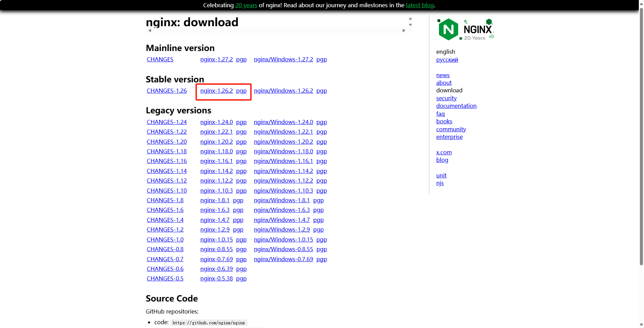This screenshot has width=644, height=328.
Task: Open pgp signature for nginx/Windows-1.26.2
Action: click(321, 91)
